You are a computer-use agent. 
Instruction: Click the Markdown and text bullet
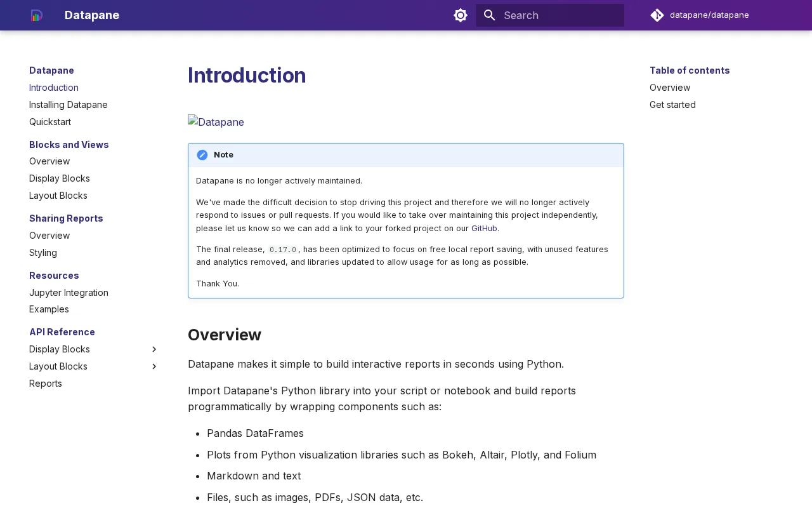click(254, 476)
